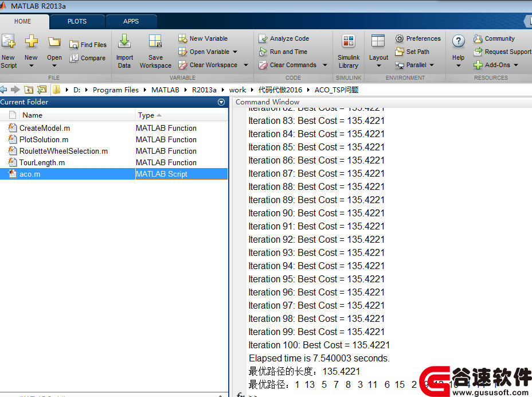Expand the Clear Workspace dropdown arrow

pyautogui.click(x=245, y=65)
